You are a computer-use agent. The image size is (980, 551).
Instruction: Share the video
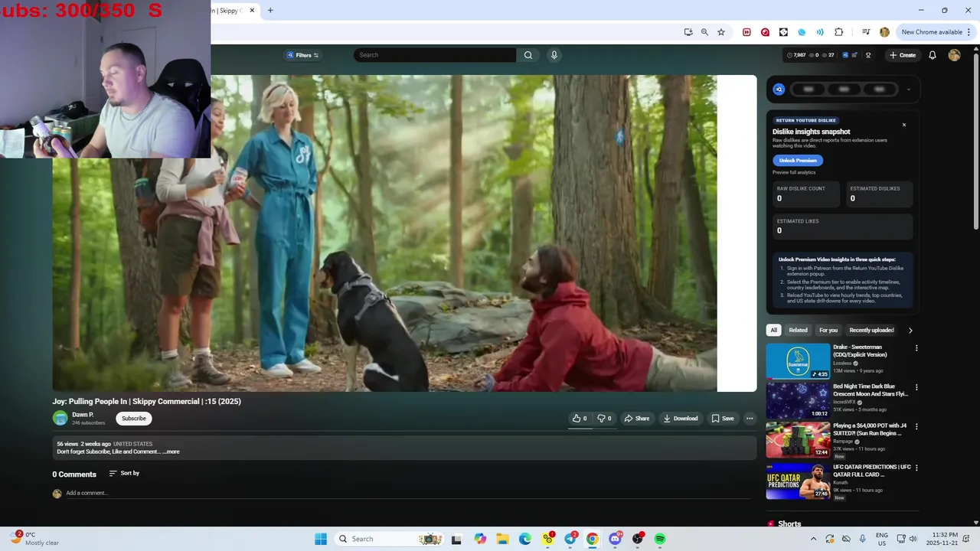[x=637, y=419]
